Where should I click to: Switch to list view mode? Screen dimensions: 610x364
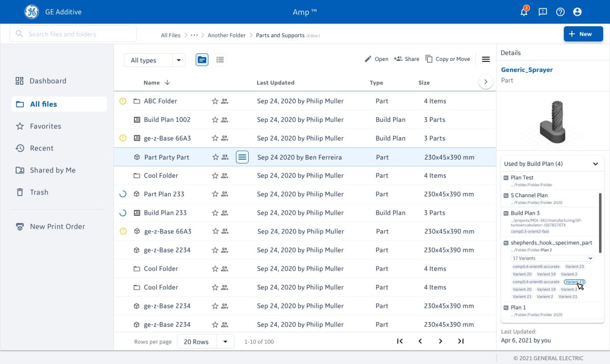[220, 60]
